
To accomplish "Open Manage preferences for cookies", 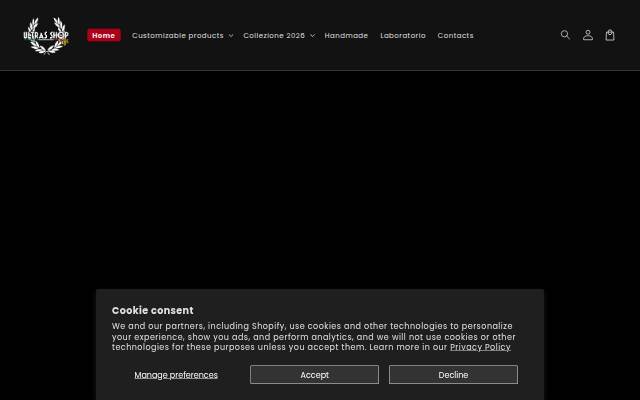I will tap(176, 375).
